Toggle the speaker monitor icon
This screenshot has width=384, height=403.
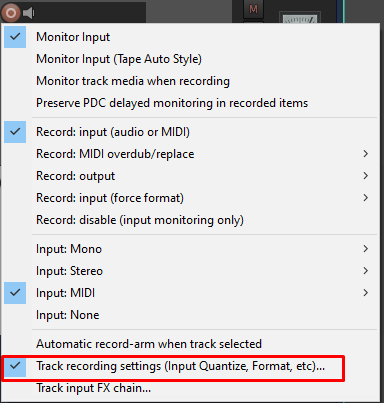click(29, 13)
